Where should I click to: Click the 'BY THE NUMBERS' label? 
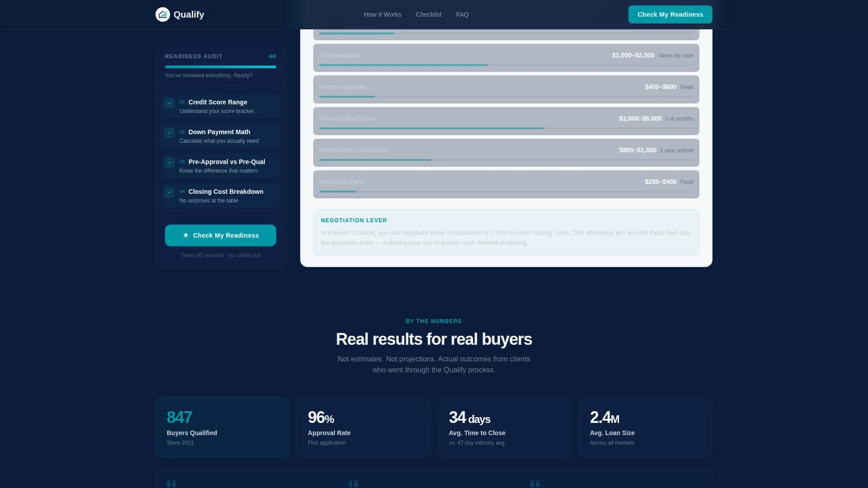point(434,321)
